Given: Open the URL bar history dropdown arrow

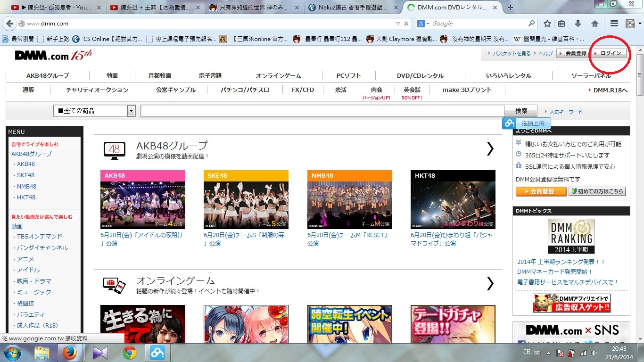Looking at the screenshot, I should click(398, 24).
